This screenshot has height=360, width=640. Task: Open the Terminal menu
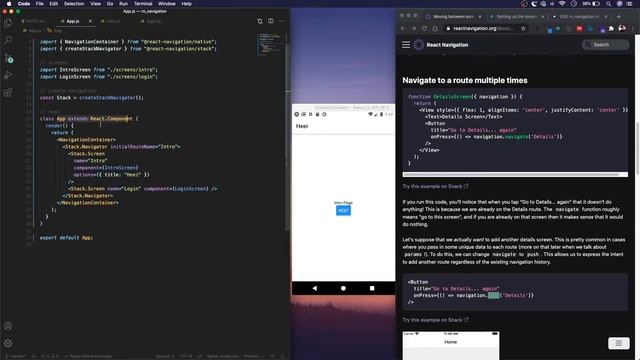point(143,4)
